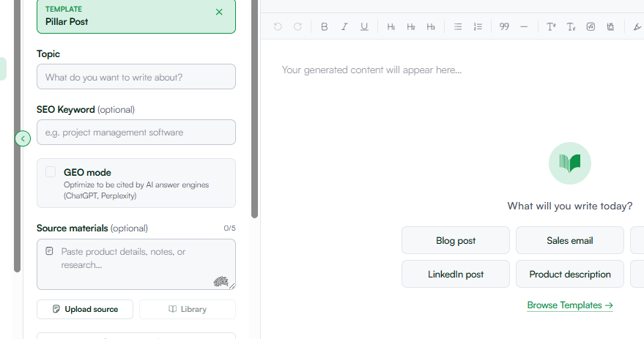Image resolution: width=644 pixels, height=339 pixels.
Task: Set Heading 3 style
Action: click(x=430, y=26)
